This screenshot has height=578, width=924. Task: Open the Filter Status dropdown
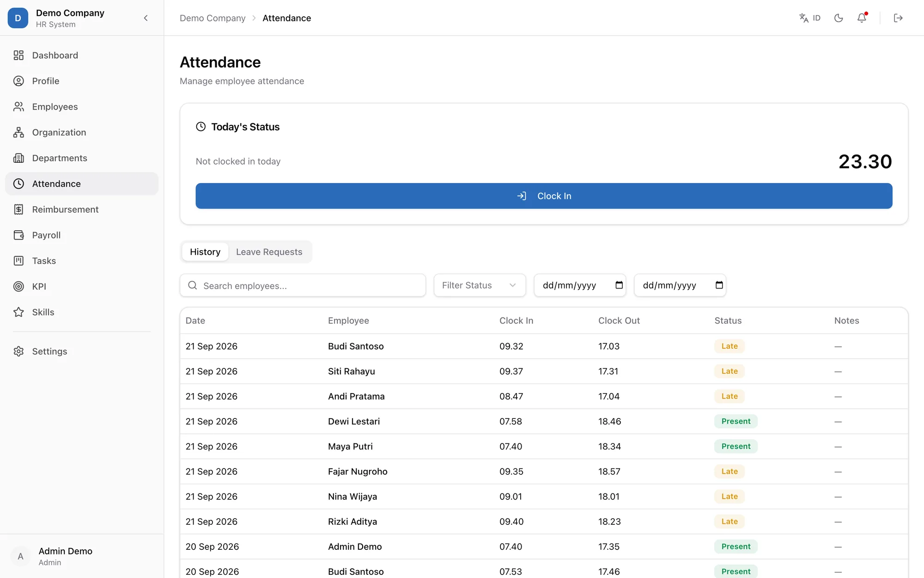point(480,285)
